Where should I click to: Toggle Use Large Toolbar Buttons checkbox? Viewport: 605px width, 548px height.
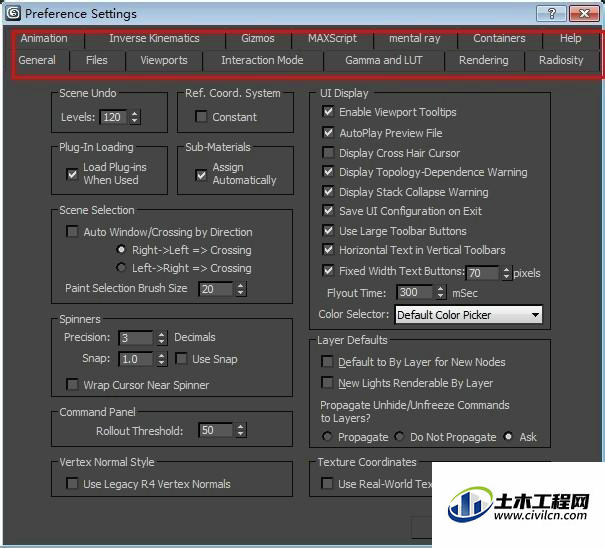point(328,231)
